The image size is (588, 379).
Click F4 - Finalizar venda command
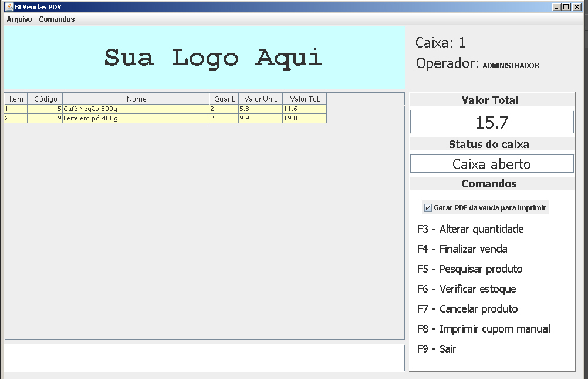click(x=462, y=249)
